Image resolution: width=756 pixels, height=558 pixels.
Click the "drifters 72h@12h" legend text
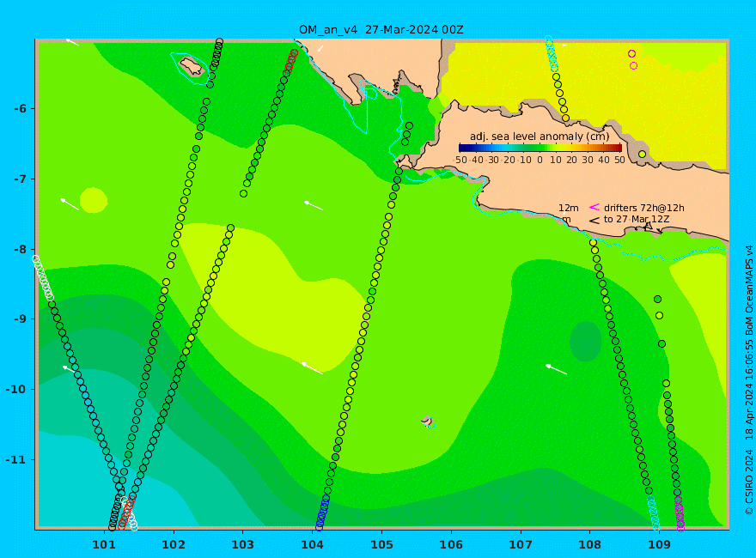click(644, 208)
